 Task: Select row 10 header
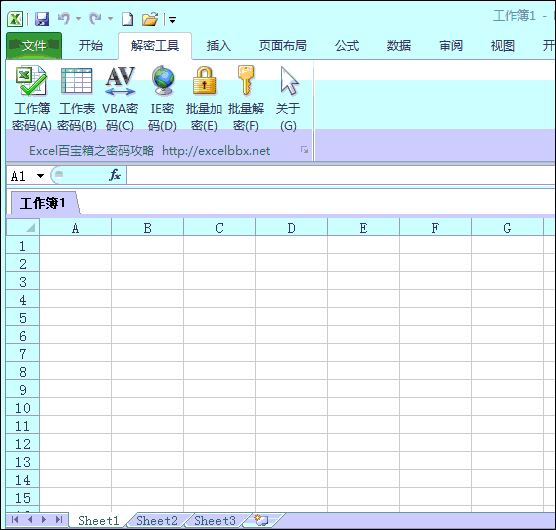point(23,407)
